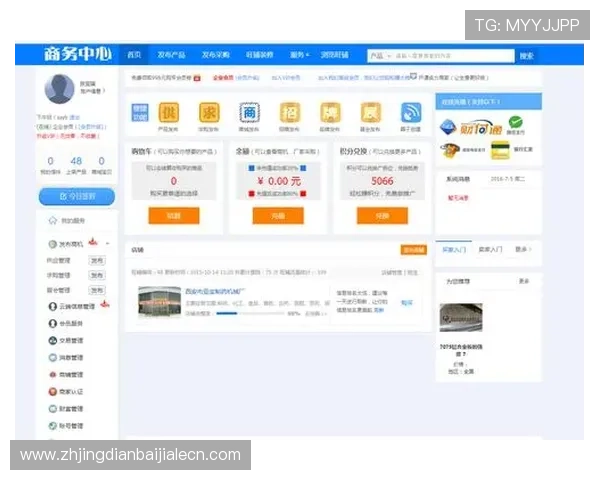Click the blue daily sign-in pill button
This screenshot has width=600, height=480.
(x=77, y=196)
